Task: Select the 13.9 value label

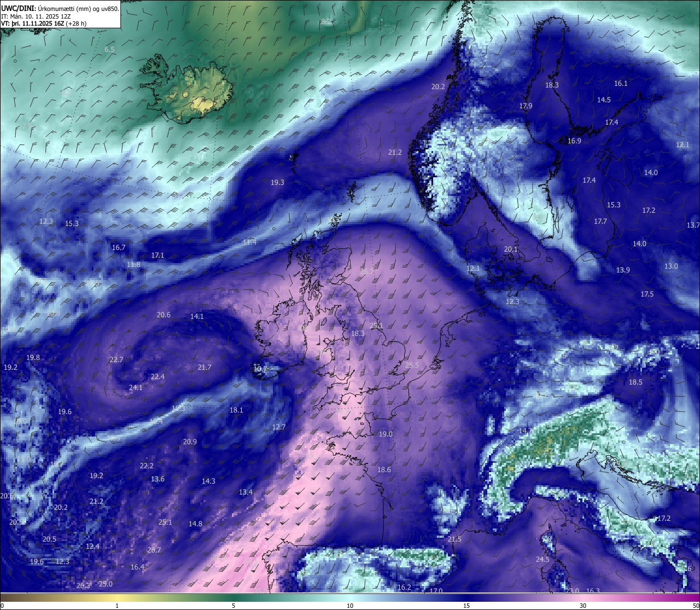Action: (623, 270)
